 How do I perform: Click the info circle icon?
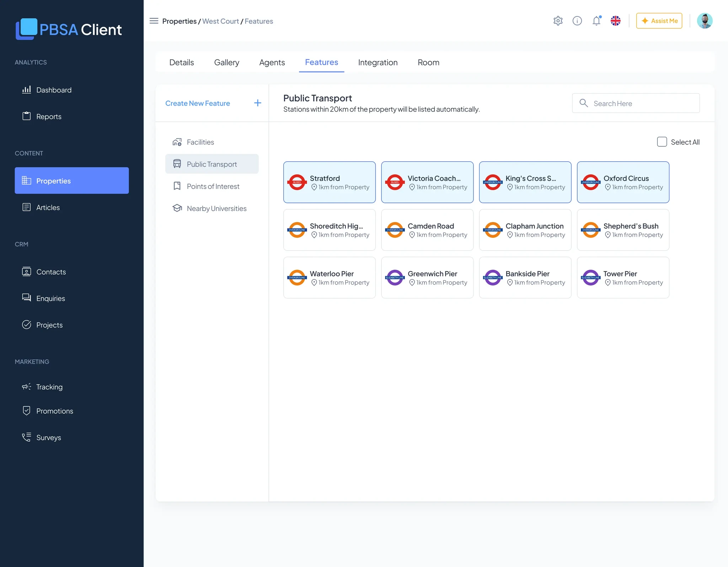tap(577, 21)
